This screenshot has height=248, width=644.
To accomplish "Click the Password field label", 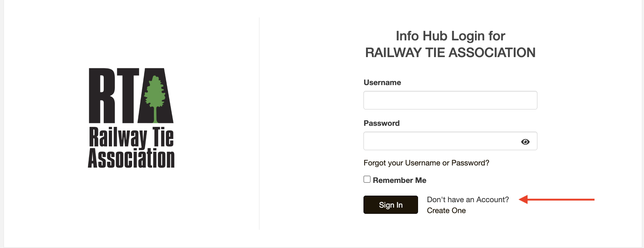I will 382,123.
